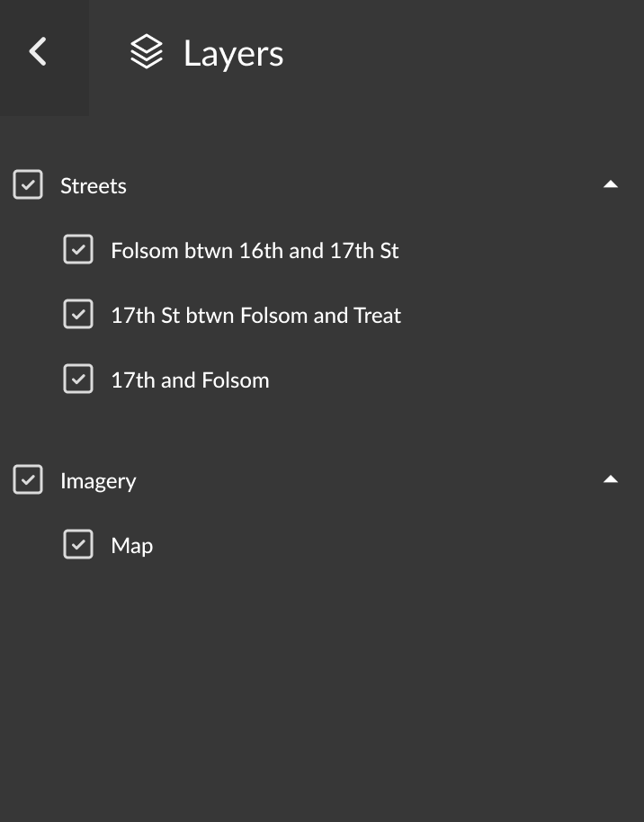Click the up arrow beside Streets
644x822 pixels.
click(x=611, y=183)
